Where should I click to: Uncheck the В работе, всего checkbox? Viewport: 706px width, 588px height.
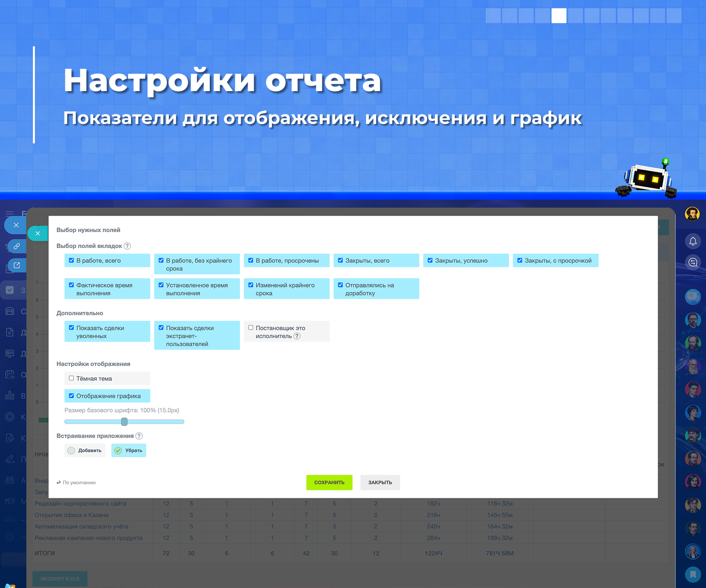click(x=71, y=260)
